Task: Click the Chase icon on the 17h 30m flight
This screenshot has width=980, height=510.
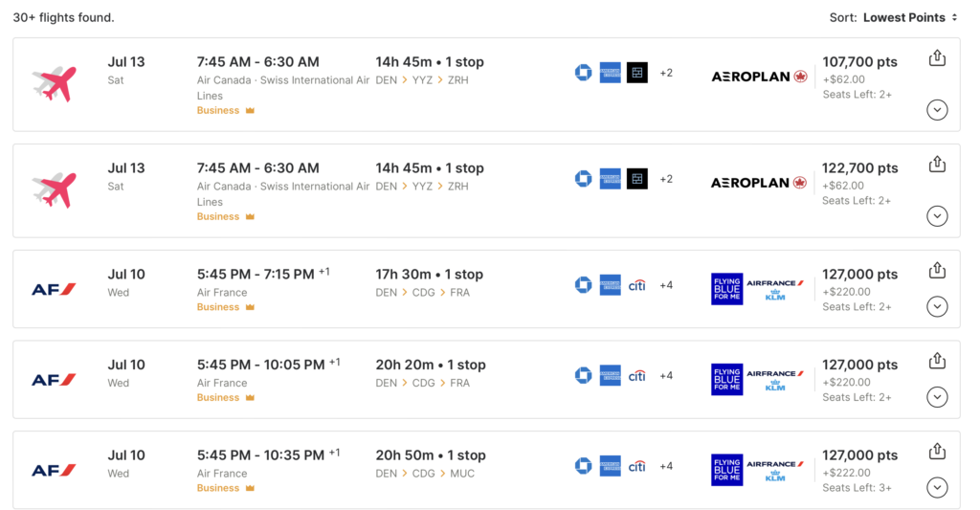Action: [583, 285]
